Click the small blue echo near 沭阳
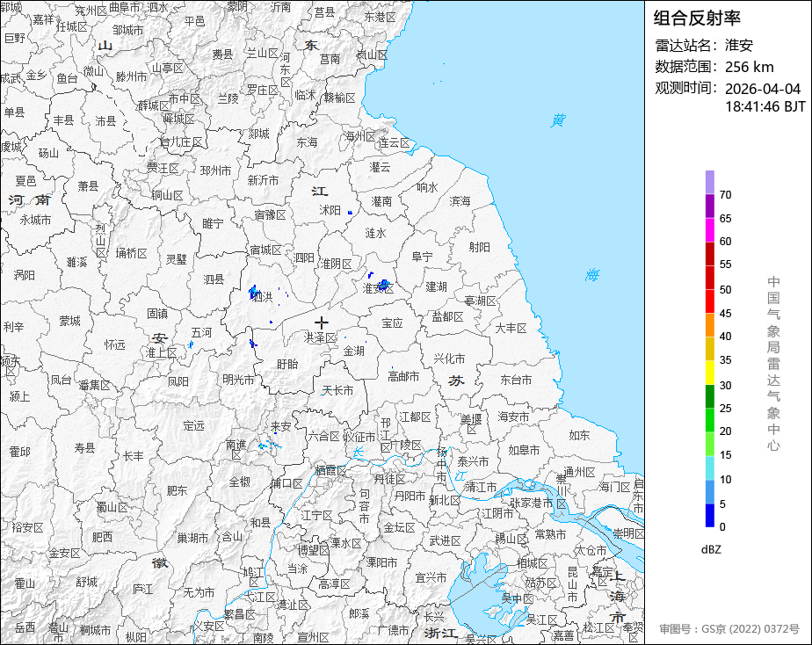Viewport: 812px width, 645px height. point(350,213)
